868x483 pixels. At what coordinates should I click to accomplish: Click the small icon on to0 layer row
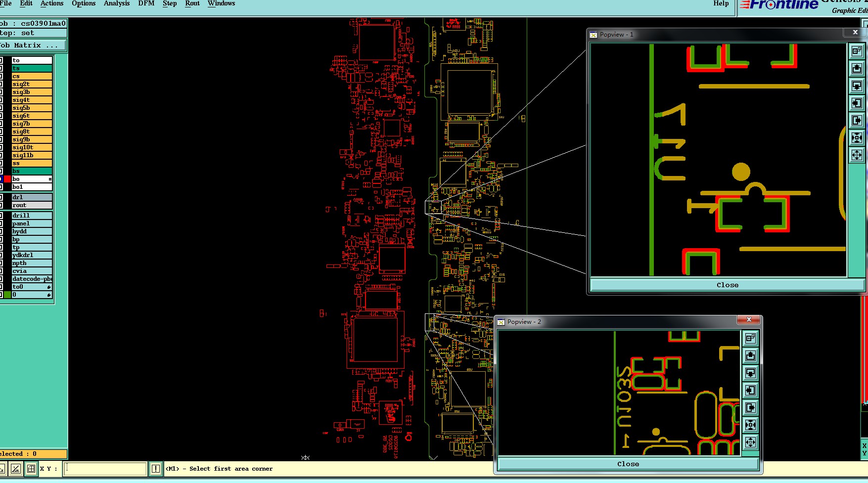49,287
